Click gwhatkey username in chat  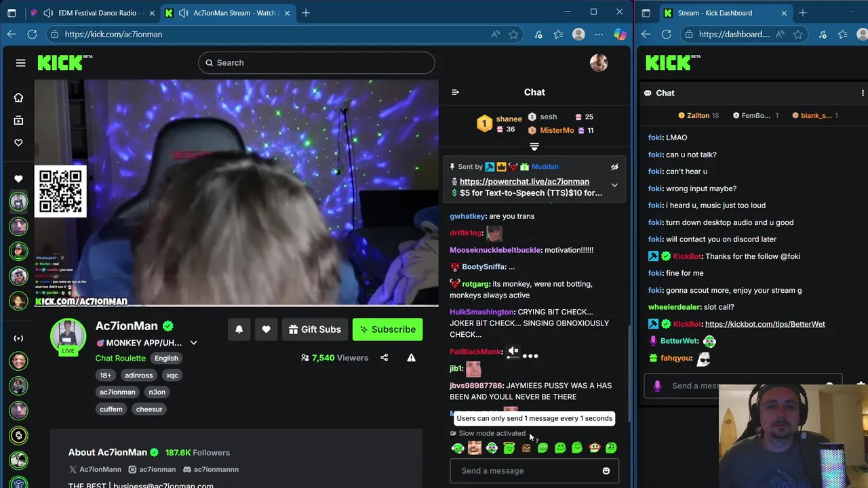click(x=467, y=216)
